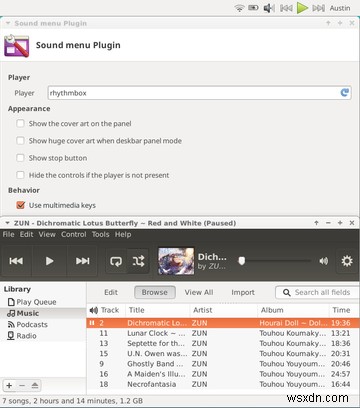Image resolution: width=360 pixels, height=408 pixels.
Task: Sort by the Title column header
Action: pyautogui.click(x=157, y=310)
